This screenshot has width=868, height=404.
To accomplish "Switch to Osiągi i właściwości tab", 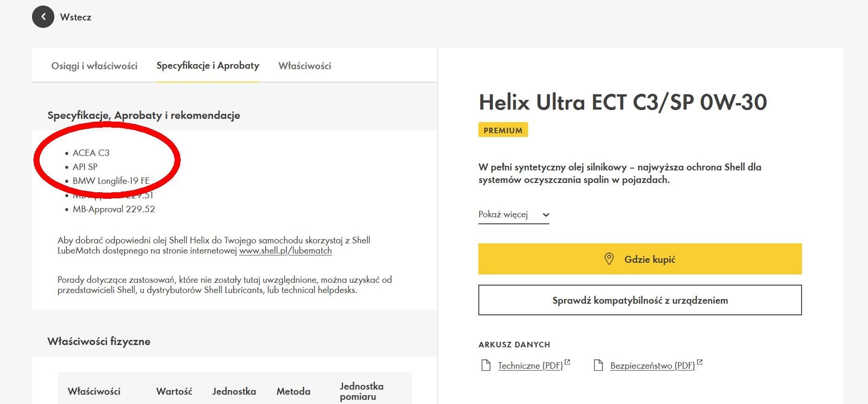I will click(x=94, y=66).
